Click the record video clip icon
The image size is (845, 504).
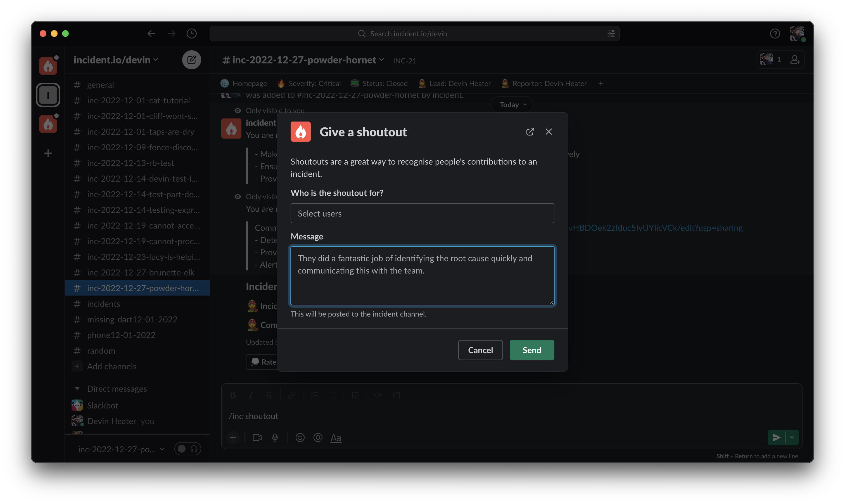pyautogui.click(x=257, y=438)
